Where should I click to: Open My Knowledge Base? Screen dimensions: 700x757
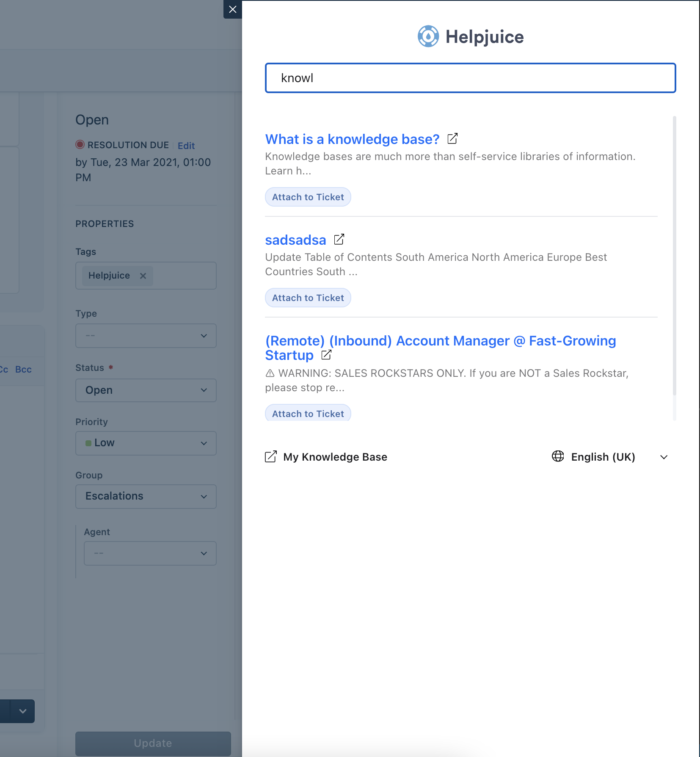click(335, 457)
